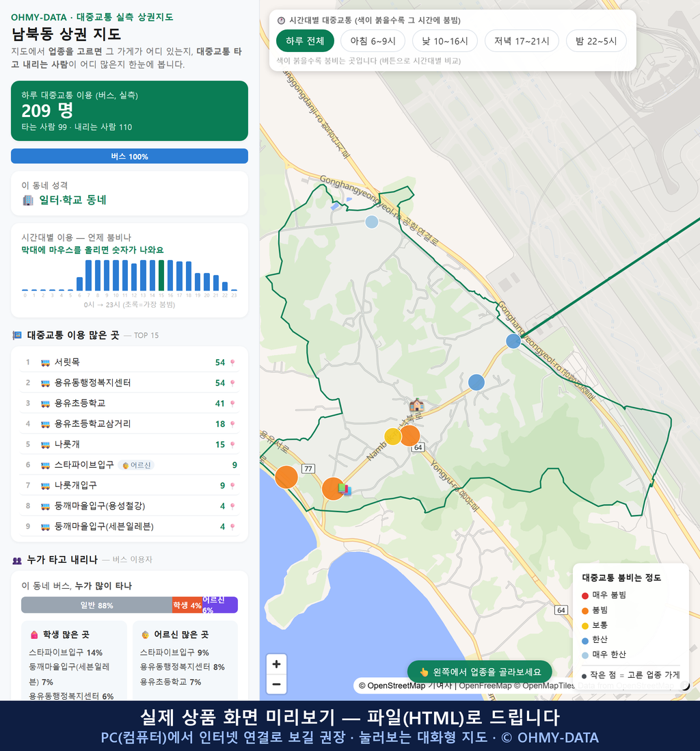Image resolution: width=700 pixels, height=751 pixels.
Task: Click the green 209 명 usage summary card
Action: click(129, 111)
